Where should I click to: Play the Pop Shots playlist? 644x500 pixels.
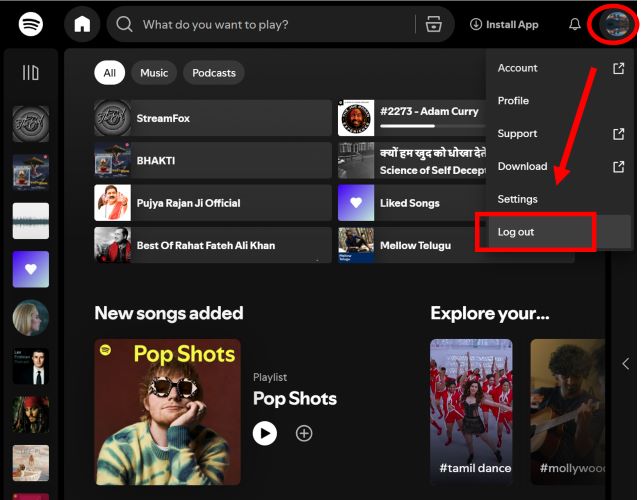[x=265, y=433]
